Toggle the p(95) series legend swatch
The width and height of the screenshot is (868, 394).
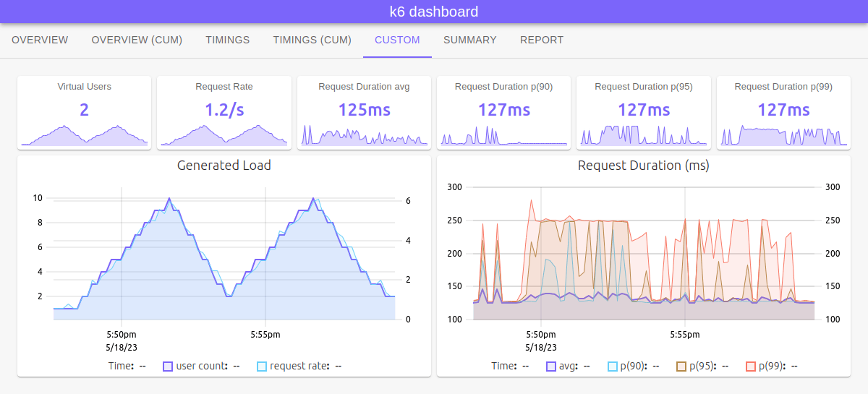tap(681, 367)
